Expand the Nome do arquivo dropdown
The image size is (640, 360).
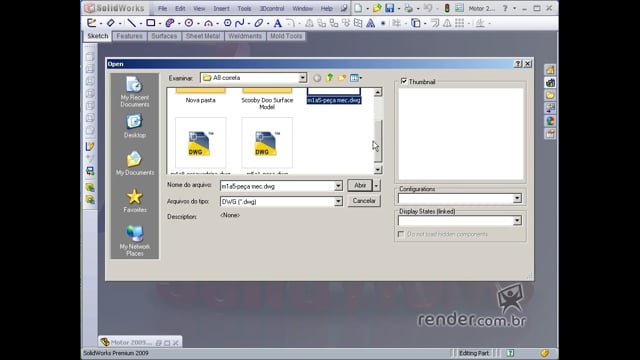pos(338,186)
